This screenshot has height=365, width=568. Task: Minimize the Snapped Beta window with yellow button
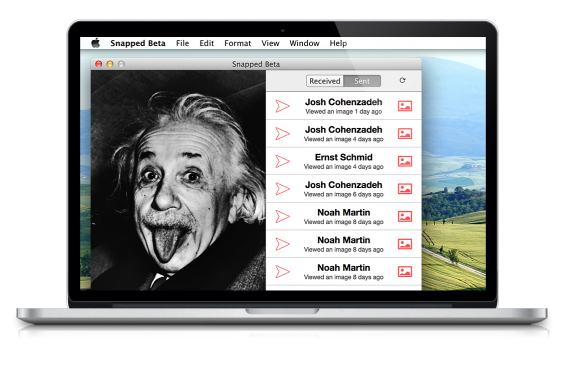(110, 64)
